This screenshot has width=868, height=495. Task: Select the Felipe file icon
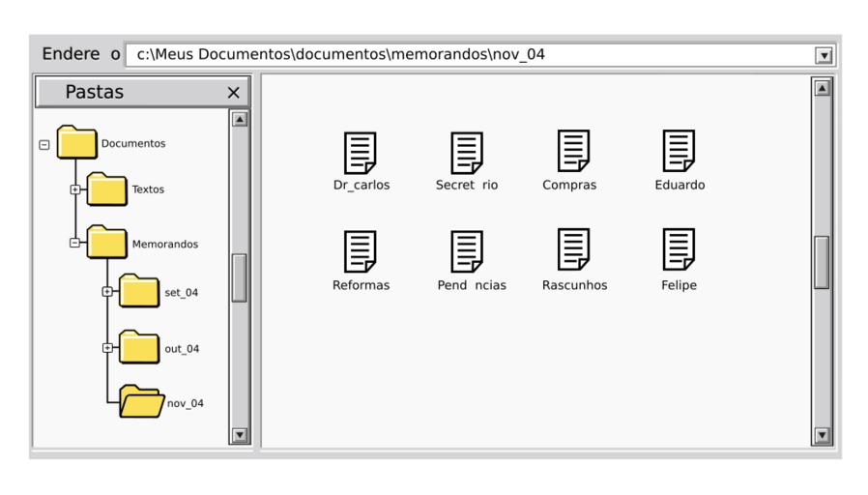click(679, 251)
